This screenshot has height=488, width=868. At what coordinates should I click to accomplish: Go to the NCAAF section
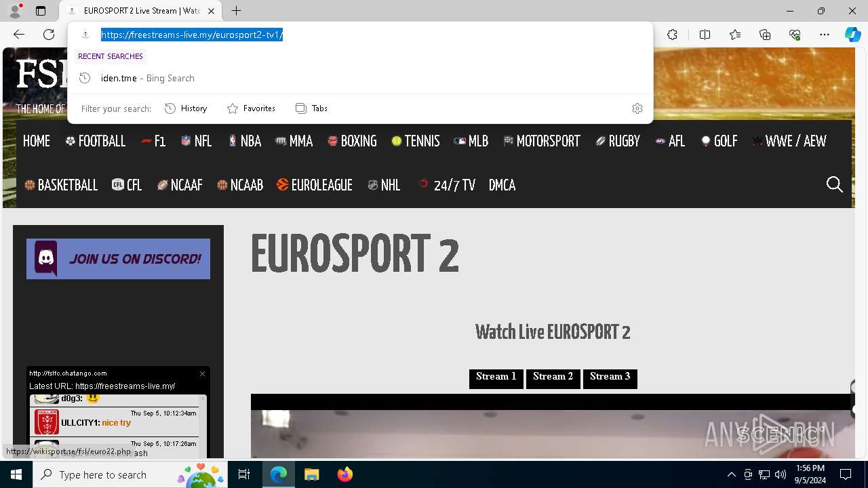click(180, 185)
